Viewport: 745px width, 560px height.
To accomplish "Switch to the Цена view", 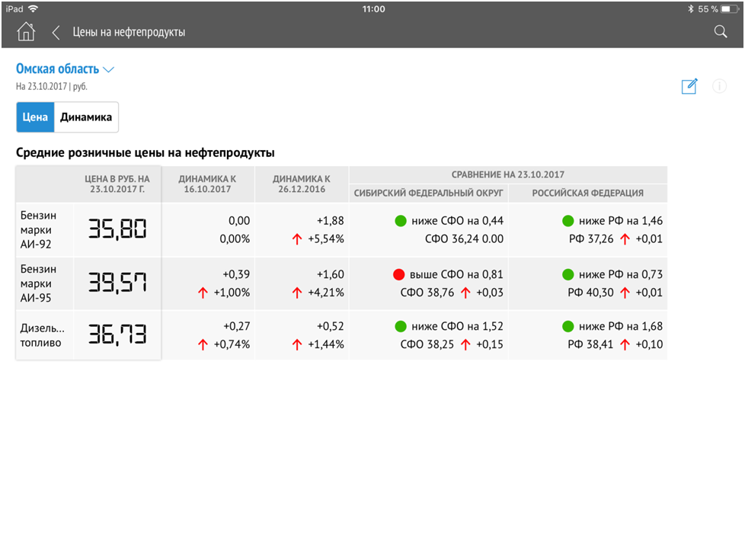I will tap(35, 117).
